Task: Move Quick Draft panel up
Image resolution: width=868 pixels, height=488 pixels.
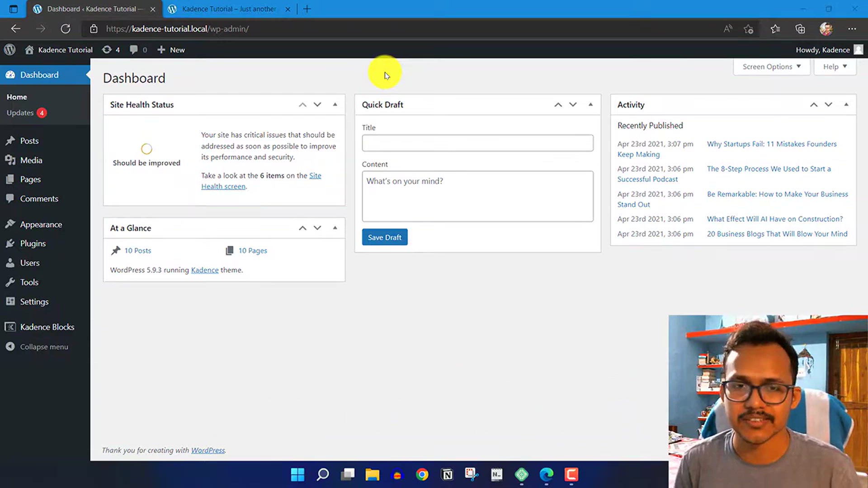Action: click(558, 105)
